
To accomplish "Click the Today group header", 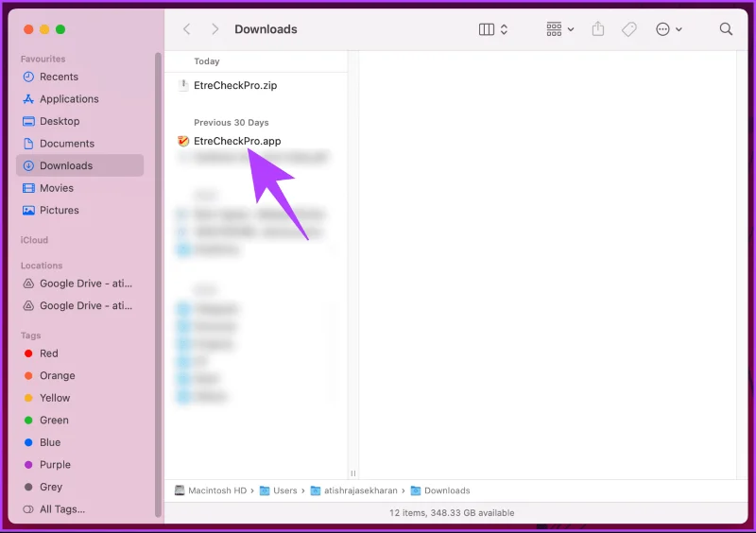I will click(x=206, y=61).
